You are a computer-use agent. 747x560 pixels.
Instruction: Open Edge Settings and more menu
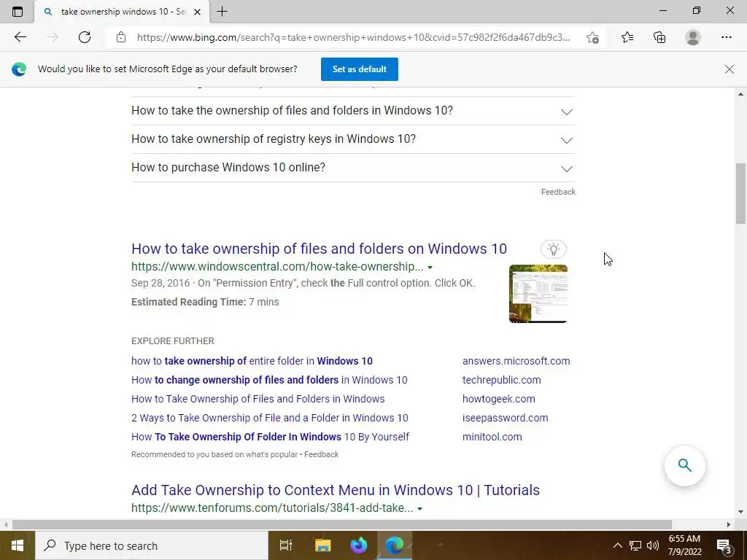coord(726,37)
